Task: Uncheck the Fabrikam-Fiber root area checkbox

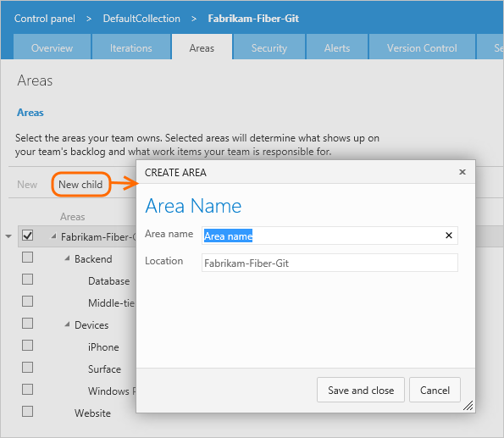Action: [x=27, y=236]
